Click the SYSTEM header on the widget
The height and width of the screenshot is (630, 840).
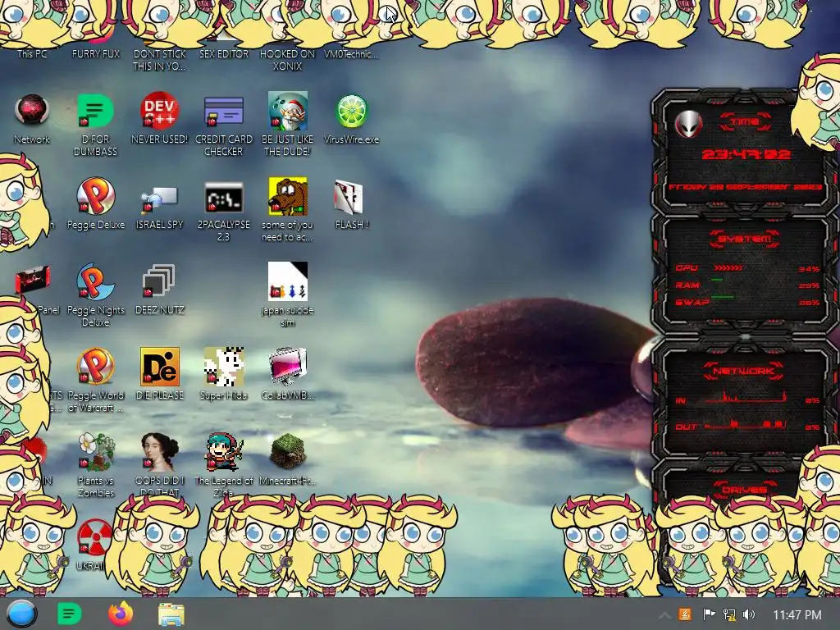(745, 239)
